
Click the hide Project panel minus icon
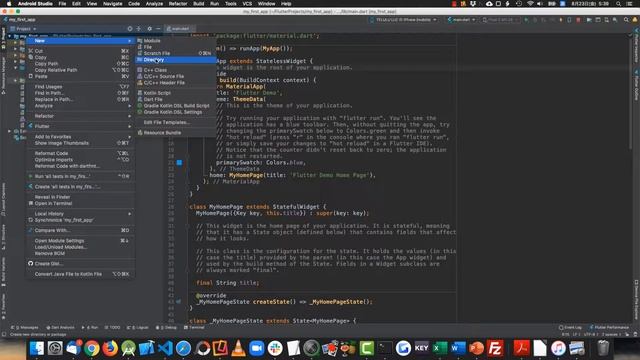tap(158, 29)
